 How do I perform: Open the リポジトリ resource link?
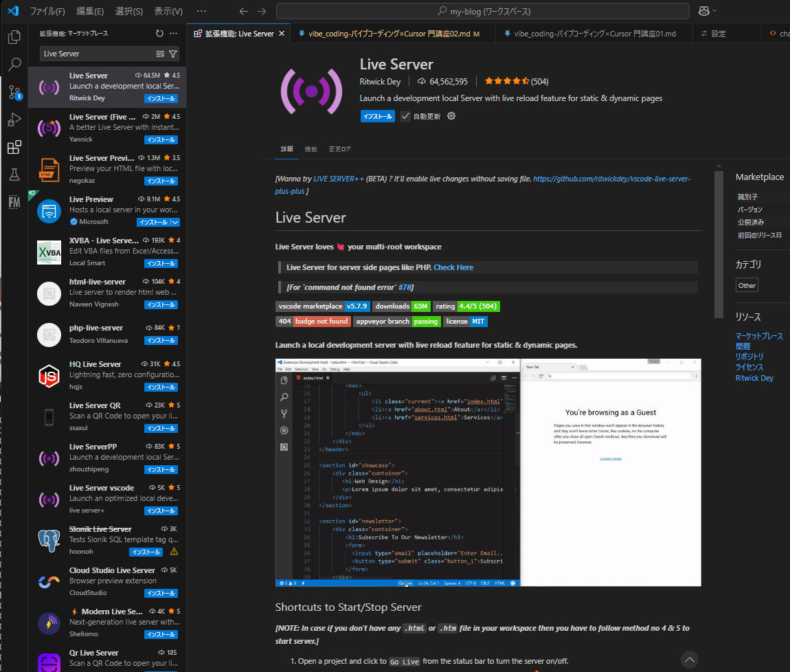point(749,357)
